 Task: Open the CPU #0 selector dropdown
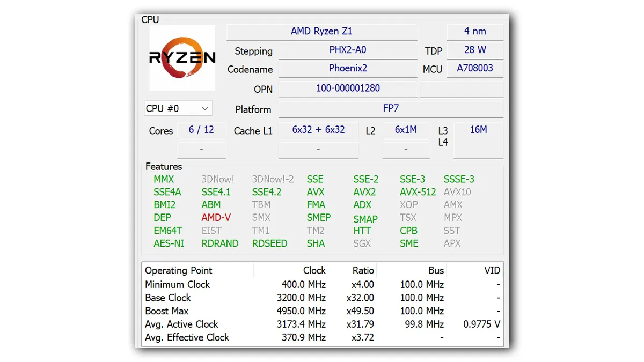click(178, 108)
